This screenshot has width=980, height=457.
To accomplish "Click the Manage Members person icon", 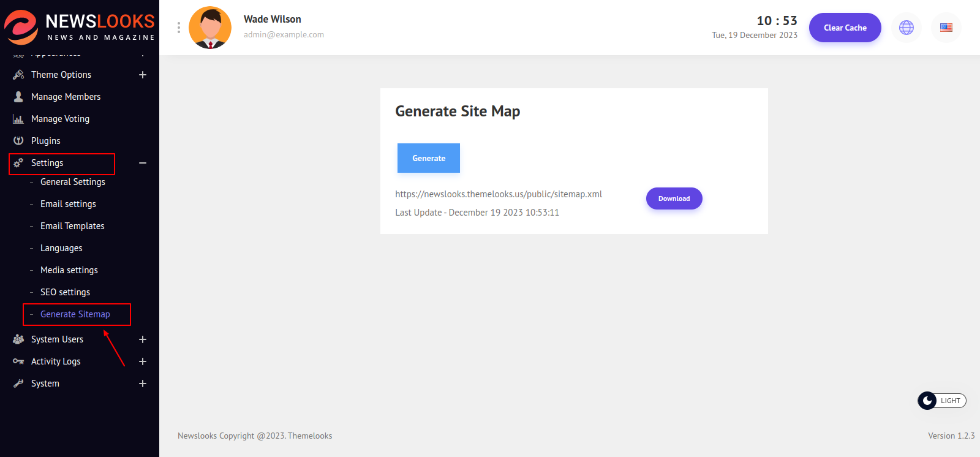I will pos(18,97).
